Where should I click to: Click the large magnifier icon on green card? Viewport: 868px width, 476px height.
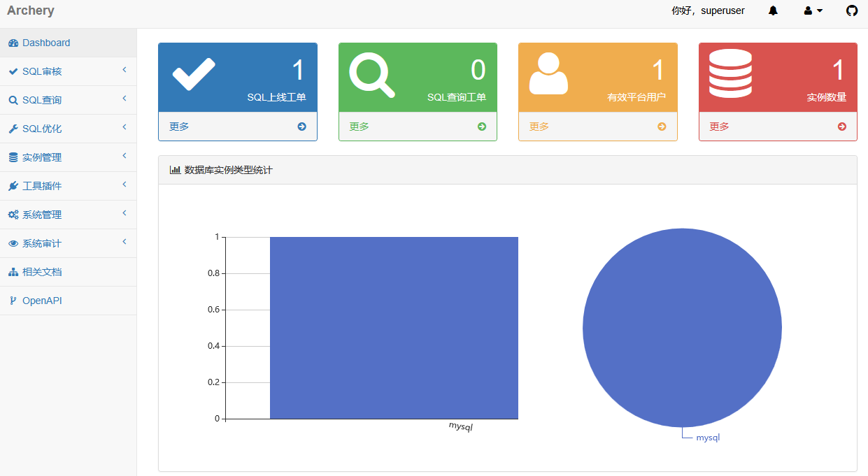(372, 74)
